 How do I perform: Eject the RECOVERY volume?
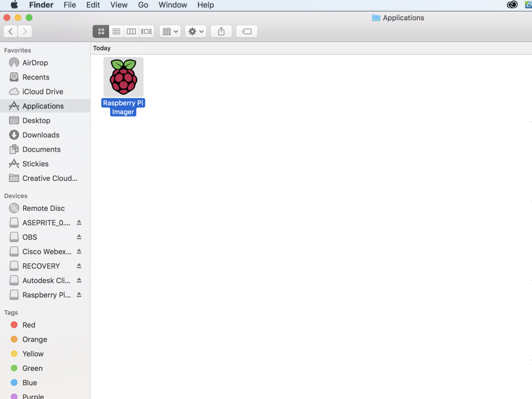(x=79, y=266)
